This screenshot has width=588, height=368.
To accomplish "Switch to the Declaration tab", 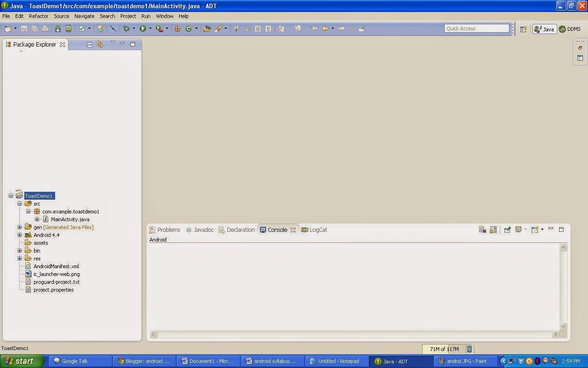I will 237,230.
